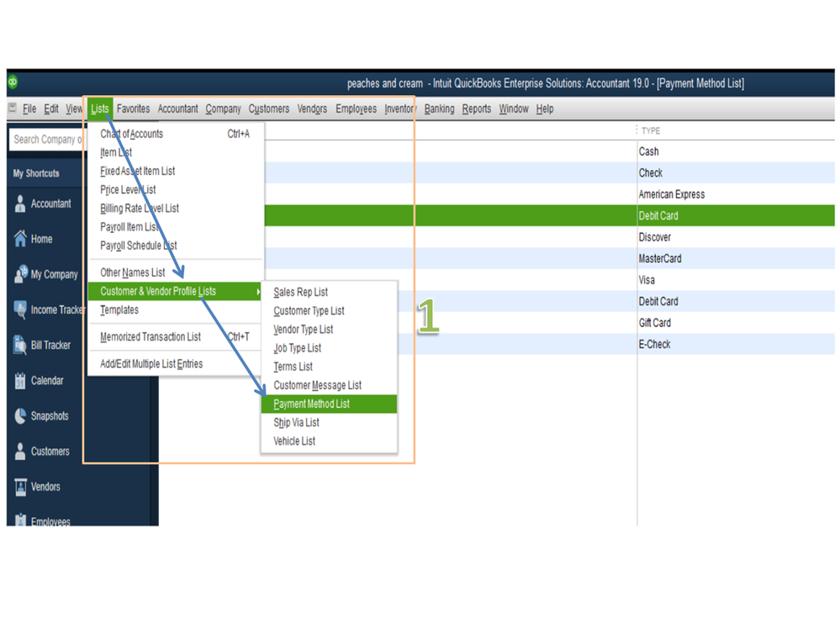Select the highlighted green Debit Card row

[x=550, y=216]
